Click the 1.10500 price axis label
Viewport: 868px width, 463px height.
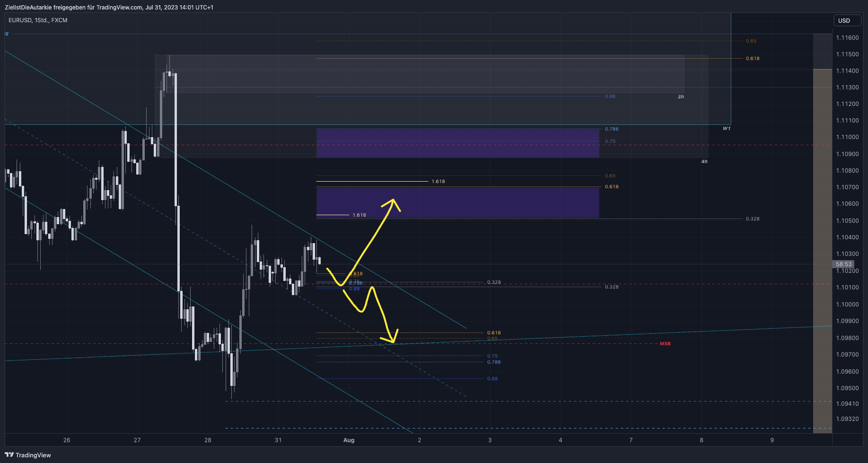(847, 221)
